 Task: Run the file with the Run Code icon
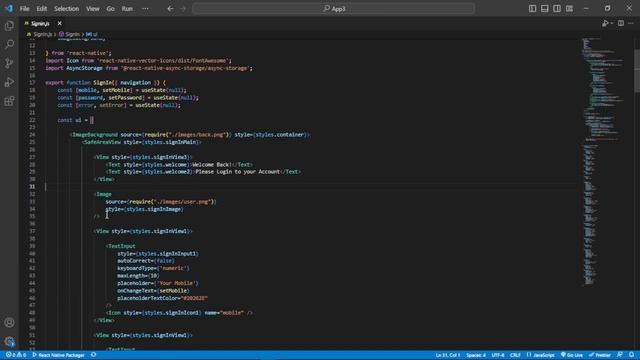click(605, 23)
